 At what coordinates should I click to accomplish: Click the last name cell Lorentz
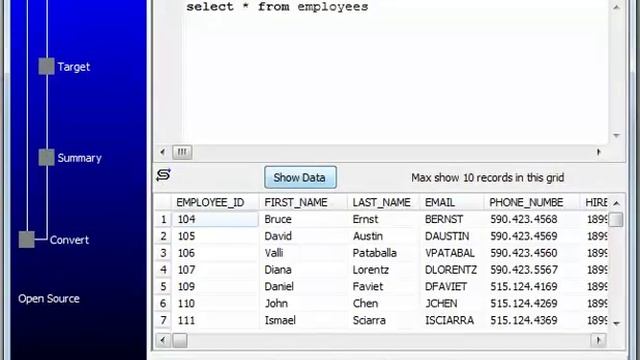383,270
